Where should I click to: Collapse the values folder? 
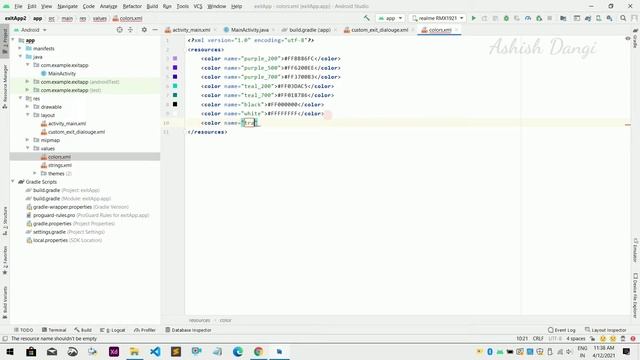pos(27,148)
